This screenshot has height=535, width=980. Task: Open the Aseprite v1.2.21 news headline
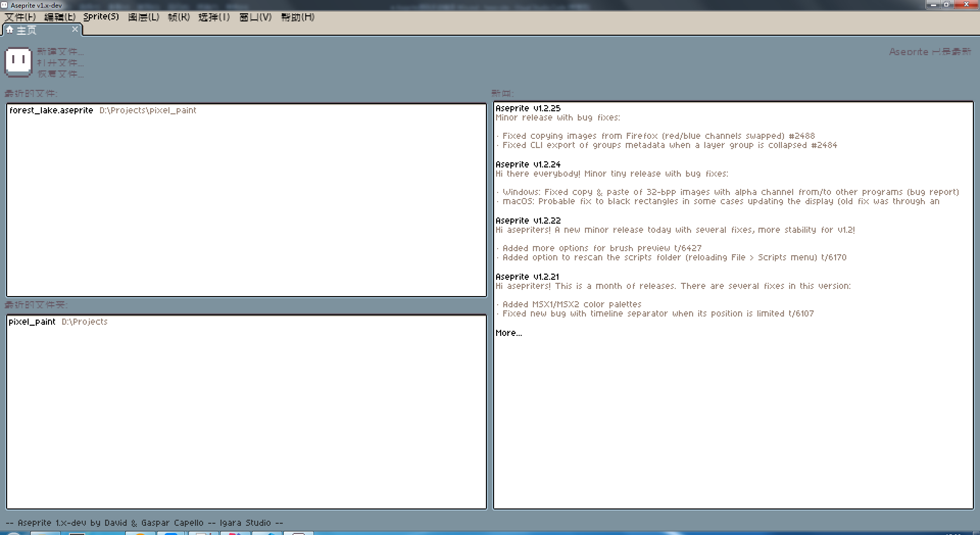tap(527, 277)
